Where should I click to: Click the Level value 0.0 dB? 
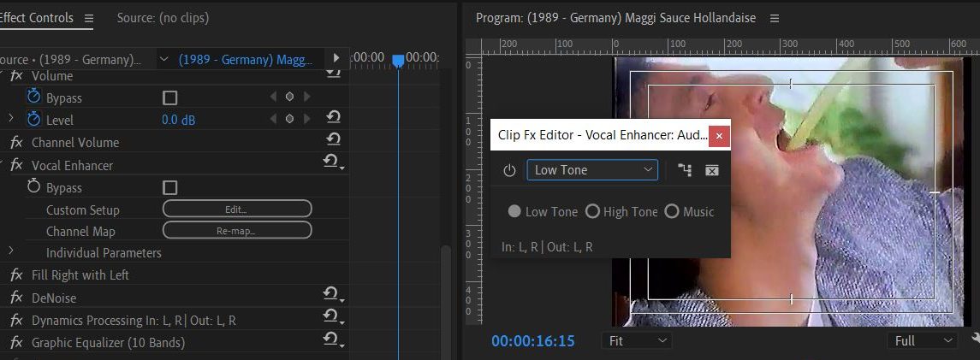(178, 120)
